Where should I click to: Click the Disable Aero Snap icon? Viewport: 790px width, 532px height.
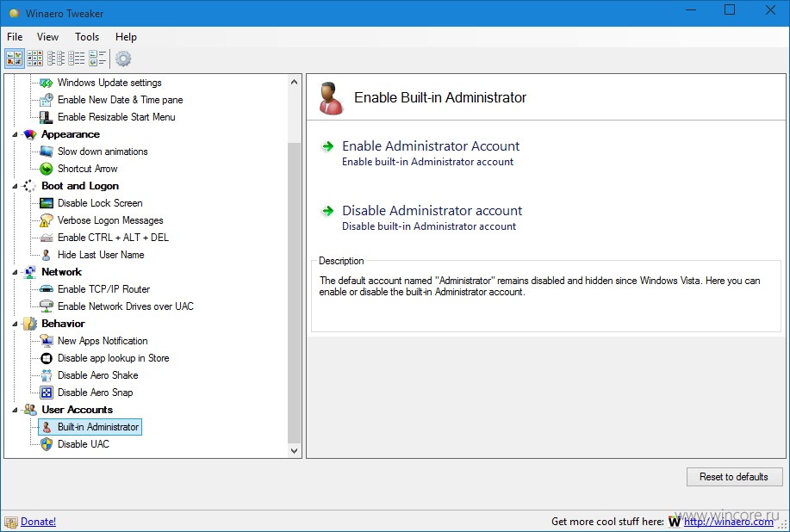(x=47, y=392)
